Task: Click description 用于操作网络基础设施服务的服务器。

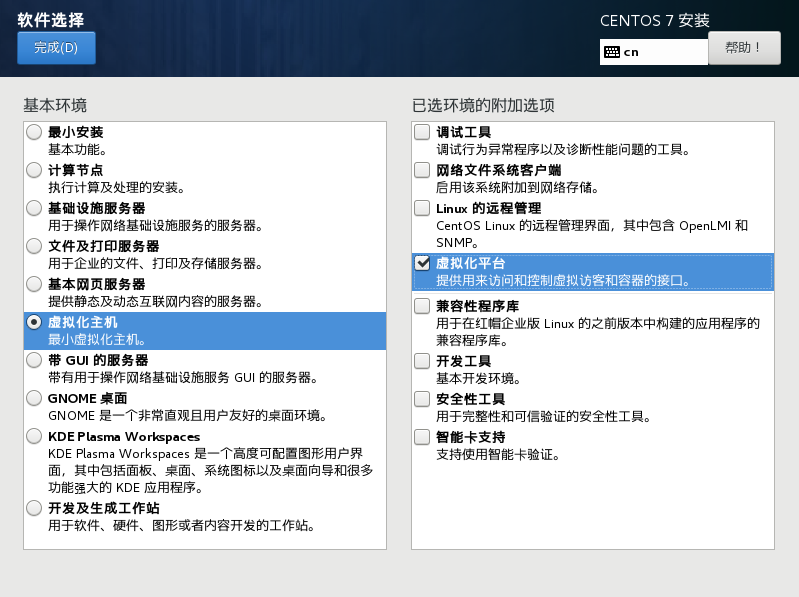Action: coord(155,226)
